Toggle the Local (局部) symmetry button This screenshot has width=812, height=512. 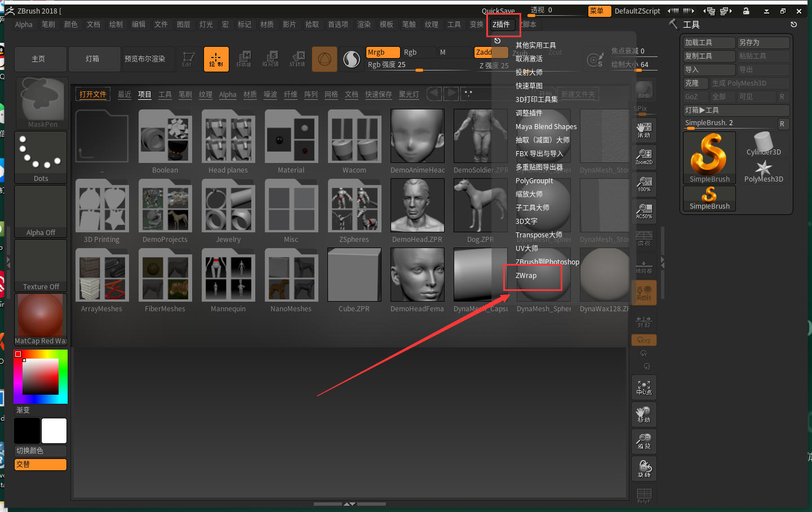[x=644, y=293]
